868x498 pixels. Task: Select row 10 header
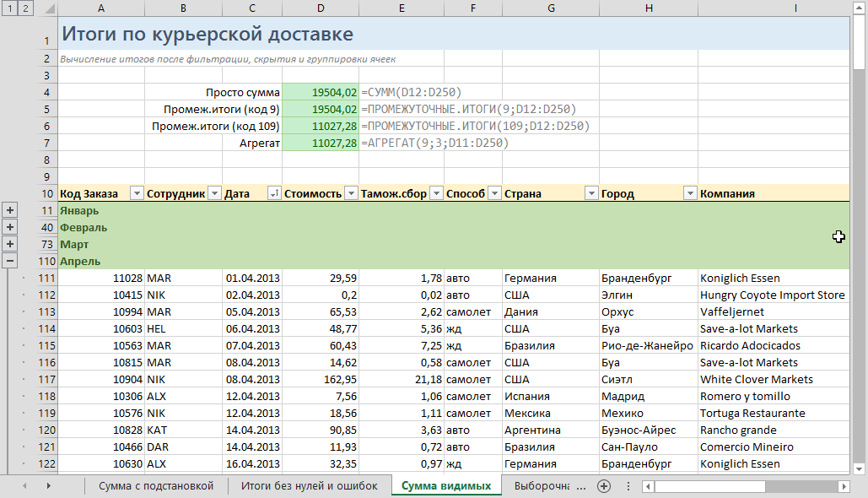coord(47,193)
